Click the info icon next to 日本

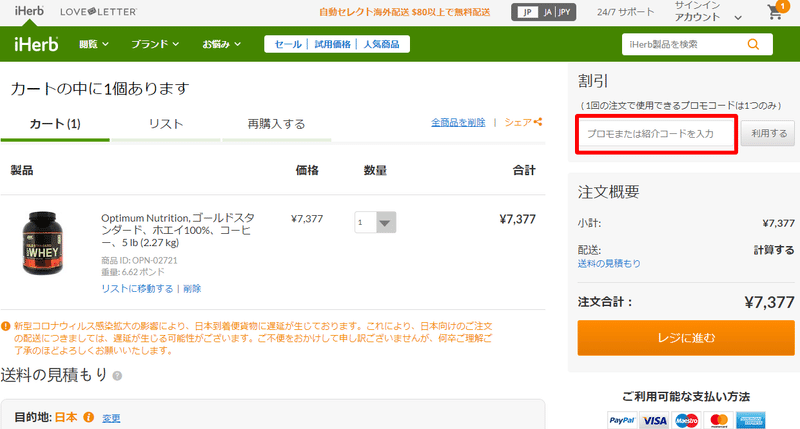[89, 417]
